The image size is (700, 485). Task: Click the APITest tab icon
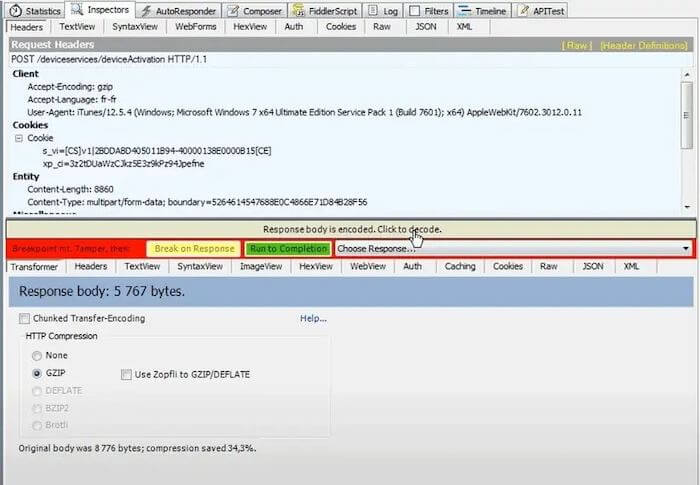click(x=524, y=10)
